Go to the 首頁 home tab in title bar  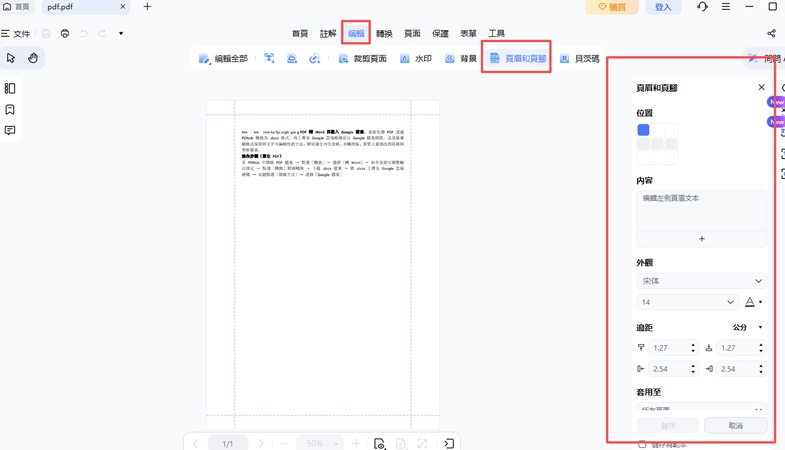(x=16, y=7)
